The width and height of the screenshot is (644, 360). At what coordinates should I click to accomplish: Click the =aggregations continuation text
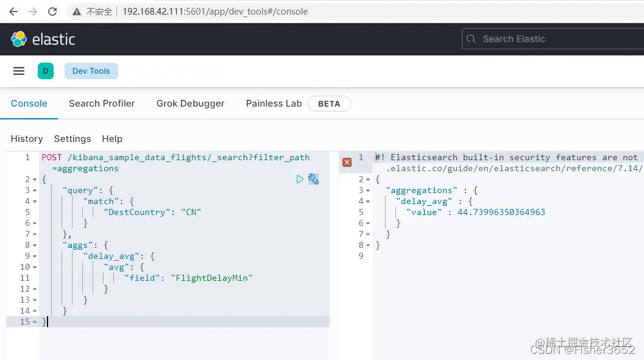point(85,168)
